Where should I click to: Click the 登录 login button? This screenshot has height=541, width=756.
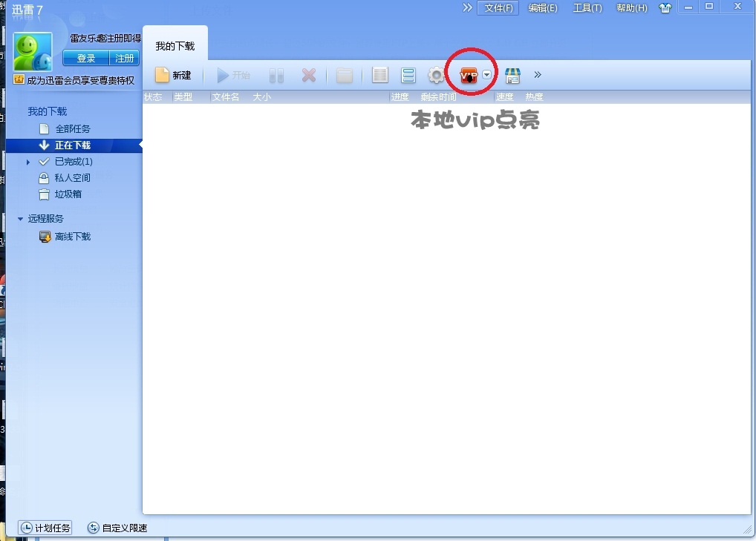pyautogui.click(x=86, y=59)
